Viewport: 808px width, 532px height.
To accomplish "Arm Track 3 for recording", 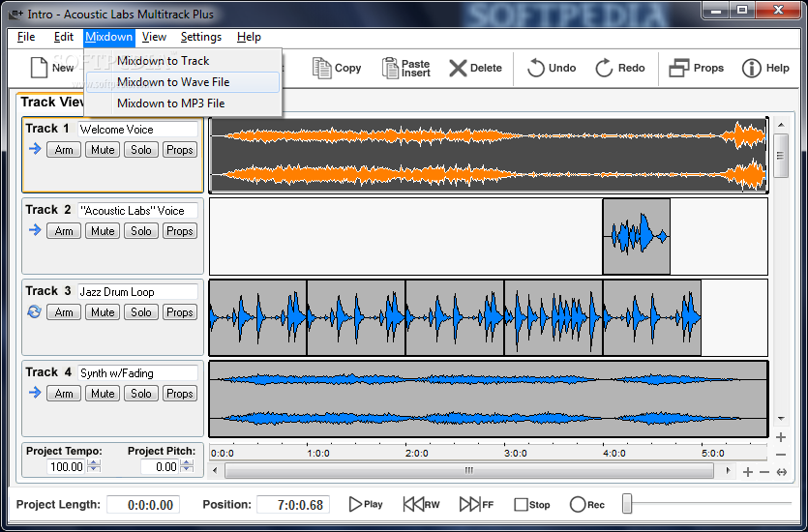I will 64,312.
